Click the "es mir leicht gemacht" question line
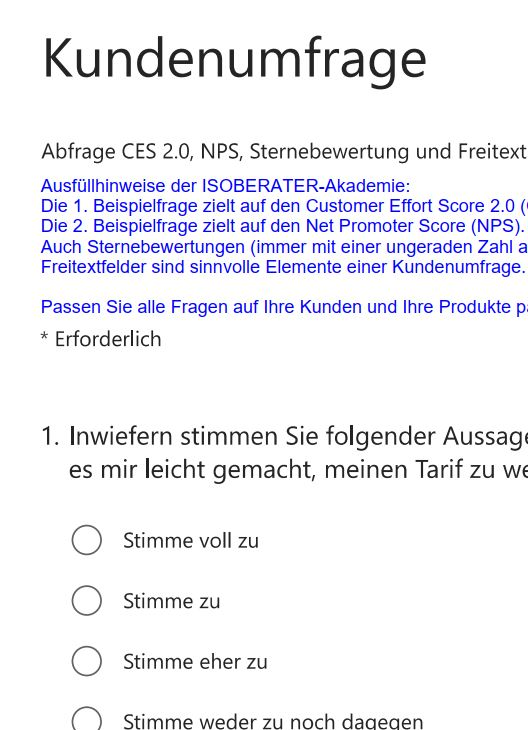Screen dimensions: 528x730 (x=298, y=469)
